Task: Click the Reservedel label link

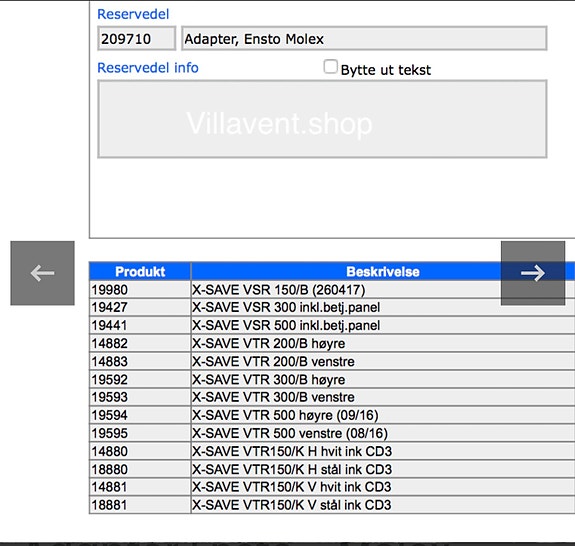Action: [133, 14]
